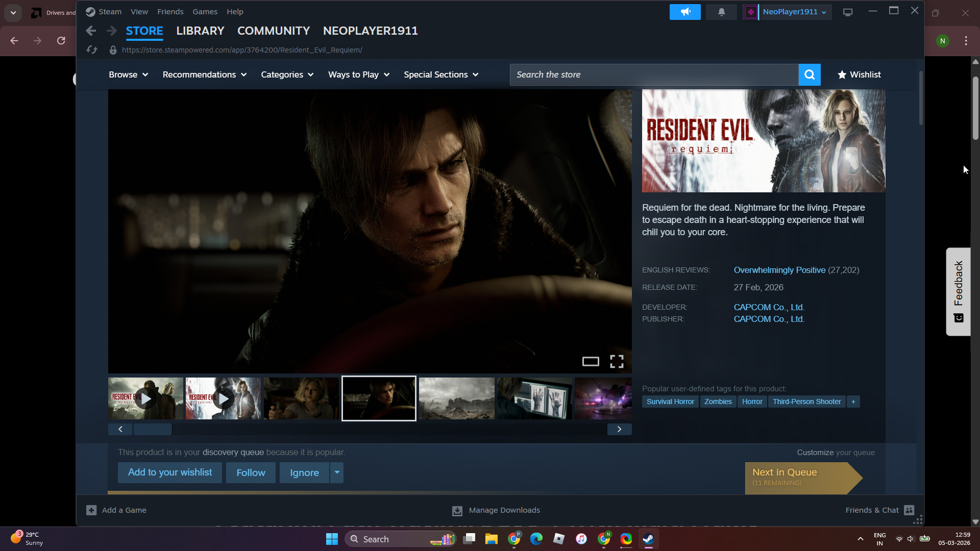This screenshot has height=551, width=980.
Task: Toggle Follow for this game
Action: coord(251,473)
